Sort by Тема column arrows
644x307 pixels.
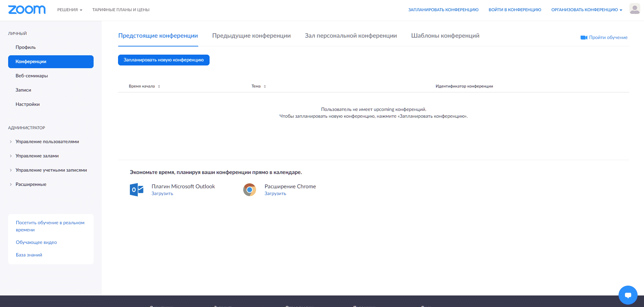click(265, 87)
